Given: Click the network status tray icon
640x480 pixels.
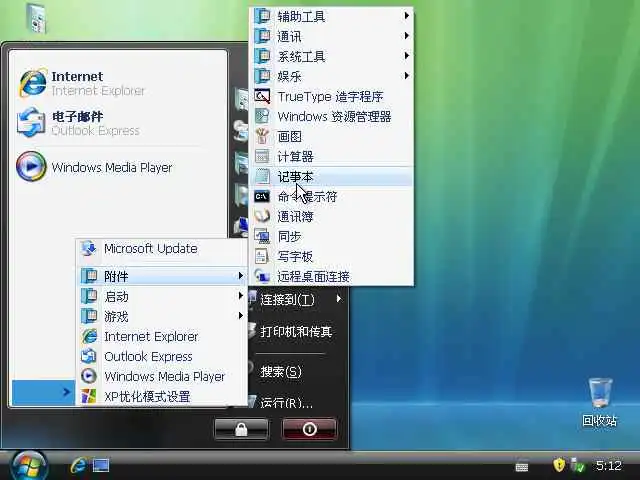Looking at the screenshot, I should 578,464.
